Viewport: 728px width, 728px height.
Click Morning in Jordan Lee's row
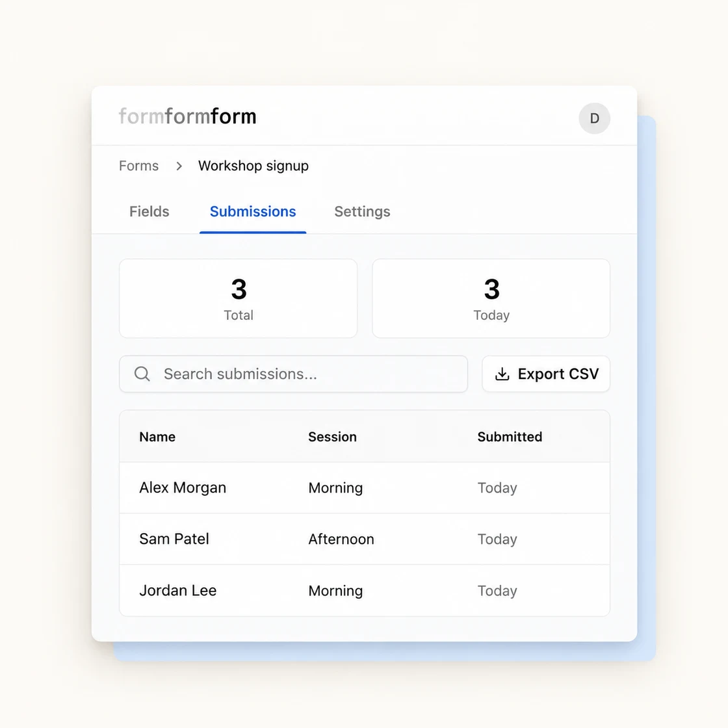coord(335,591)
